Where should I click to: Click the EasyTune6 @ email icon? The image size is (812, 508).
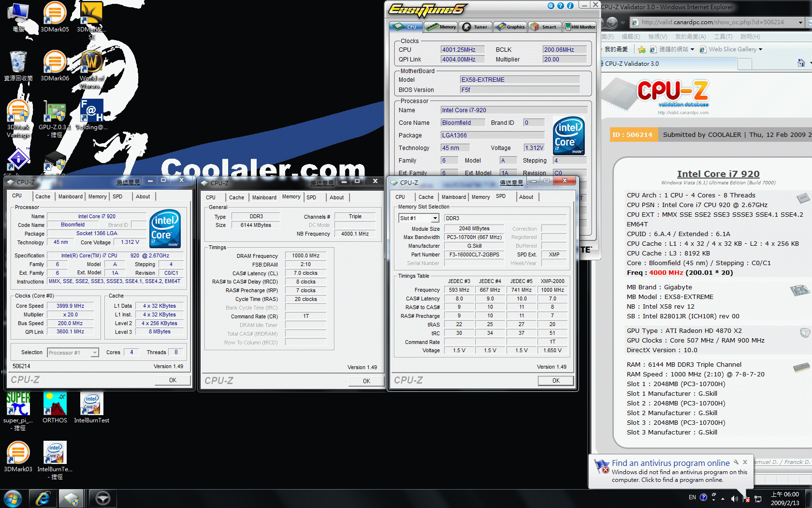[x=551, y=6]
